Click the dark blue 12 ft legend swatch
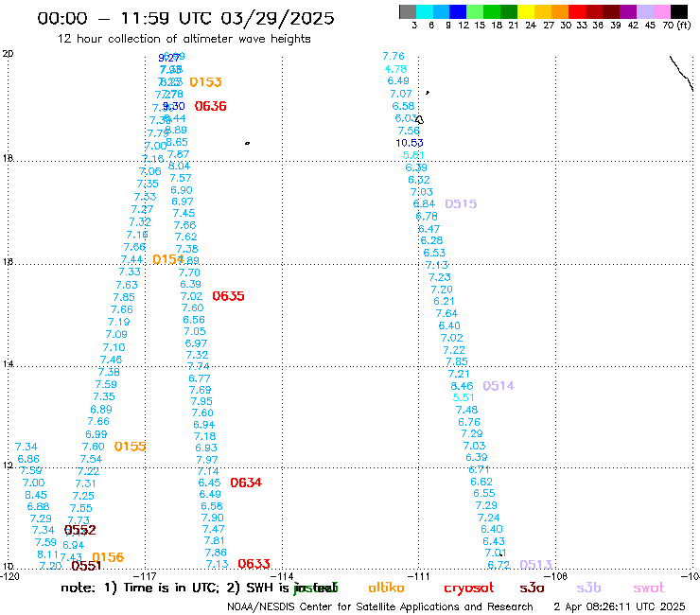 458,11
